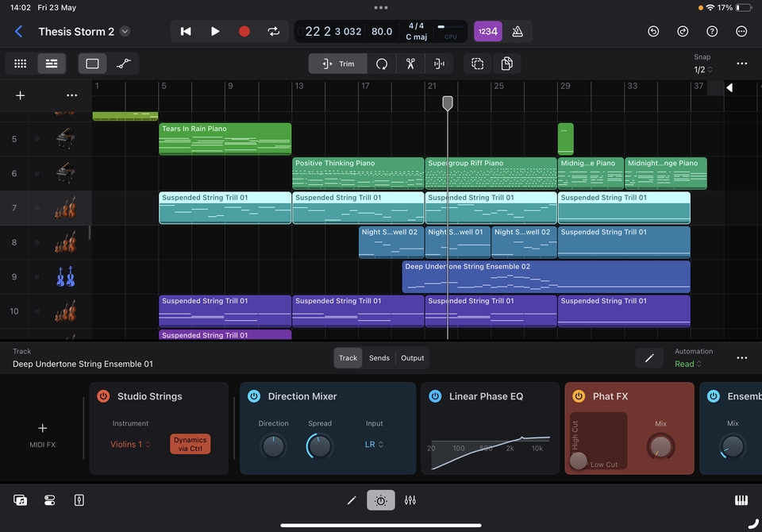Screen dimensions: 762x532
Task: Select the blue violins icon track 9
Action: coord(66,276)
